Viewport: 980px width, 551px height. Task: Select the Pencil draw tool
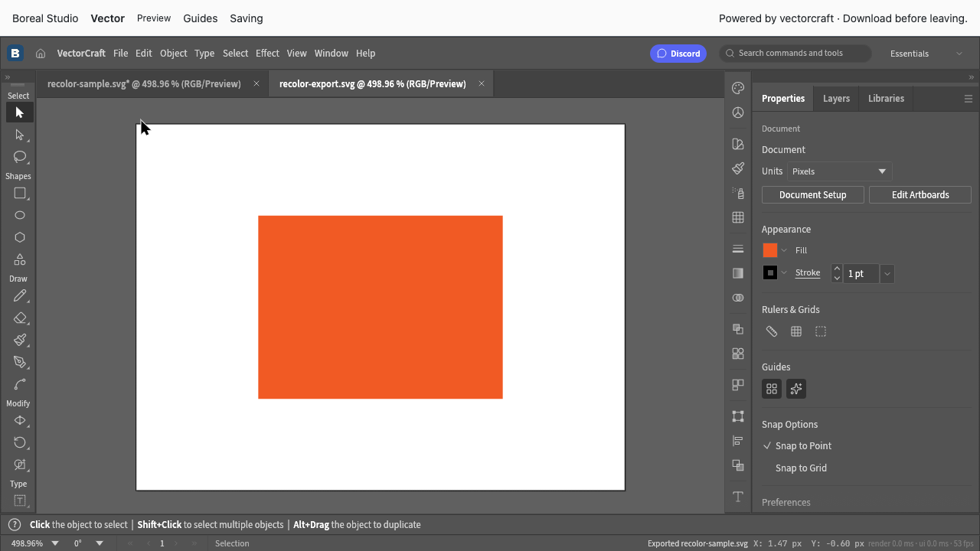pos(20,296)
